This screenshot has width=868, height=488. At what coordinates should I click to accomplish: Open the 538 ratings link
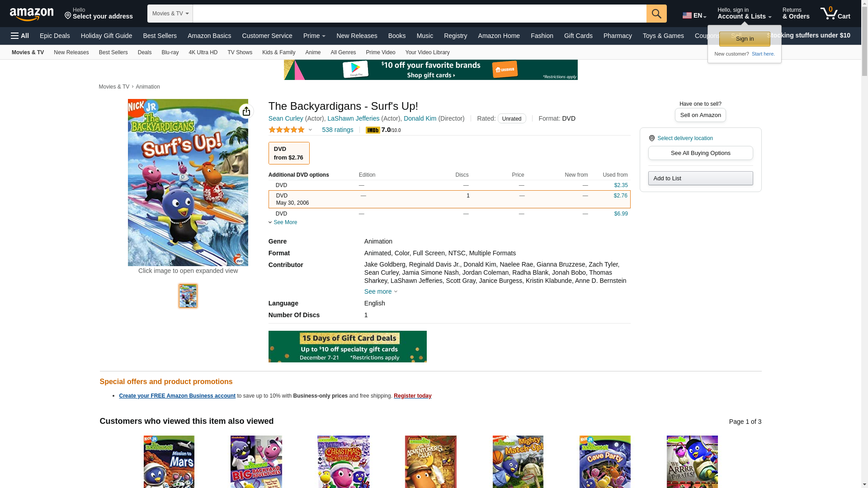tap(337, 130)
